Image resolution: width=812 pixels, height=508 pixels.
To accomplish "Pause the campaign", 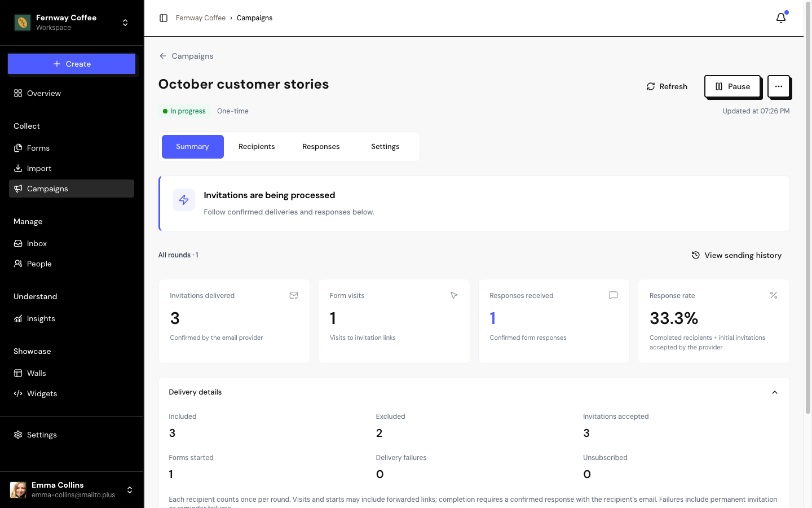I will click(732, 86).
